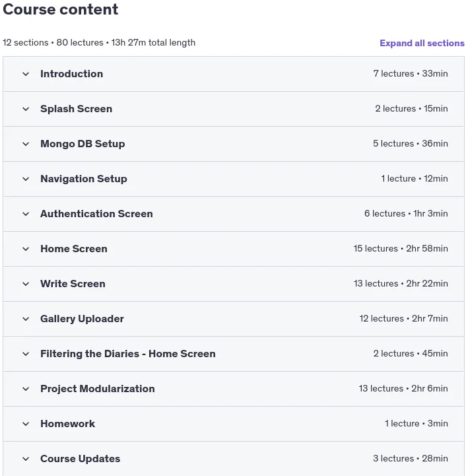Select the Course Updates section title

(80, 458)
